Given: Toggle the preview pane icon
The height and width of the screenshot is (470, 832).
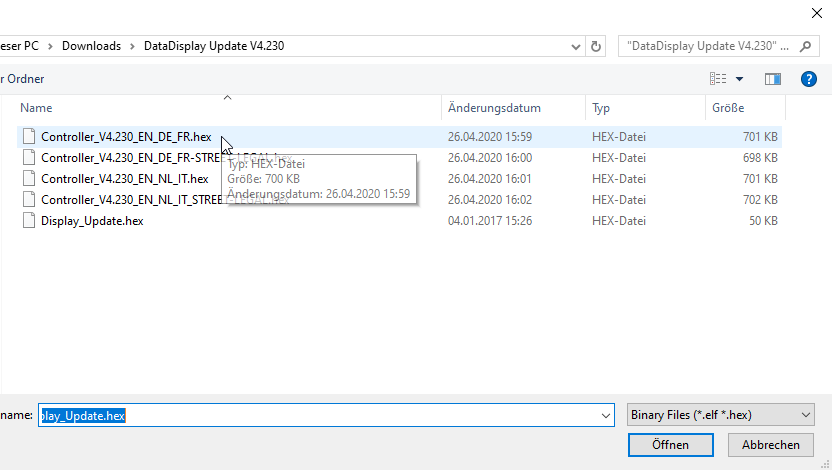Looking at the screenshot, I should tap(772, 79).
